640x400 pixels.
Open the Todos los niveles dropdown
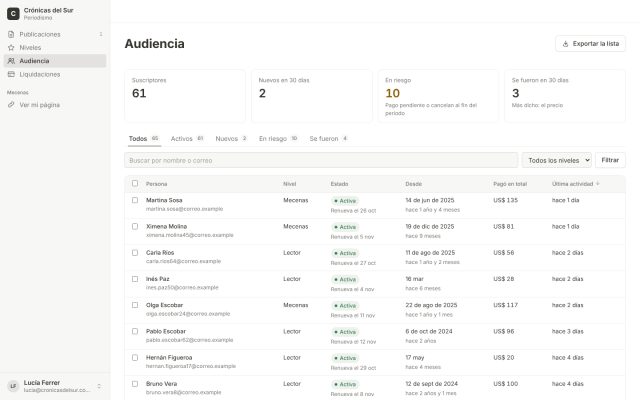point(557,160)
